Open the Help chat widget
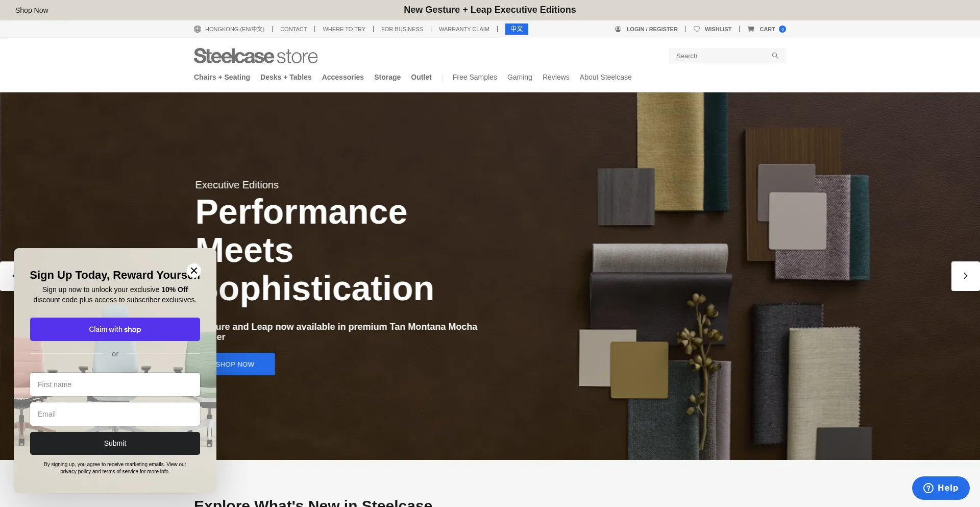The height and width of the screenshot is (507, 980). 941,488
